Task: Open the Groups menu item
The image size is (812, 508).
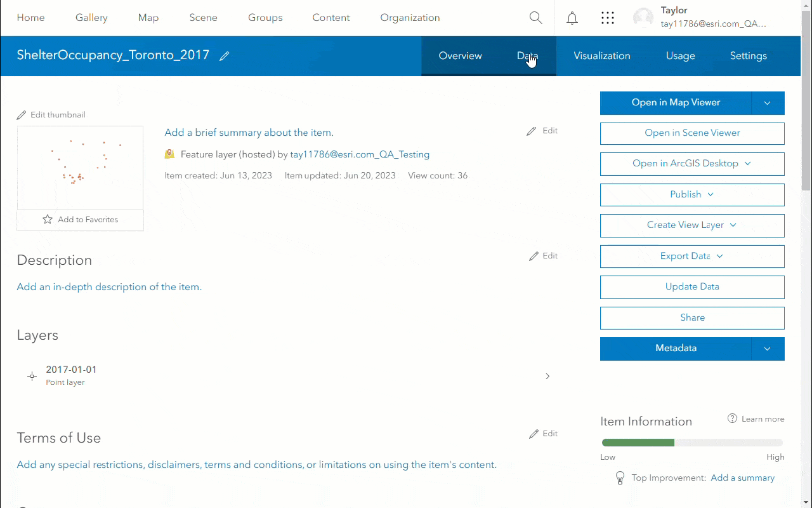Action: pyautogui.click(x=265, y=18)
